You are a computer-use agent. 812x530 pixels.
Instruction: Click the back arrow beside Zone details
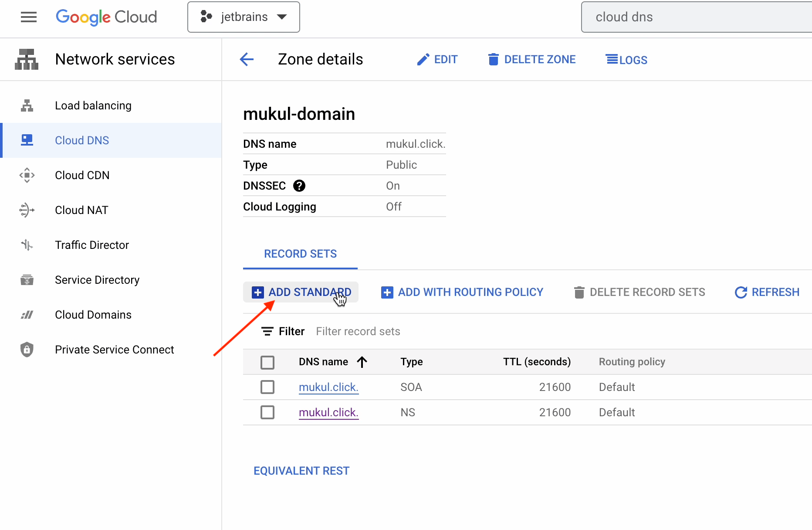[247, 59]
